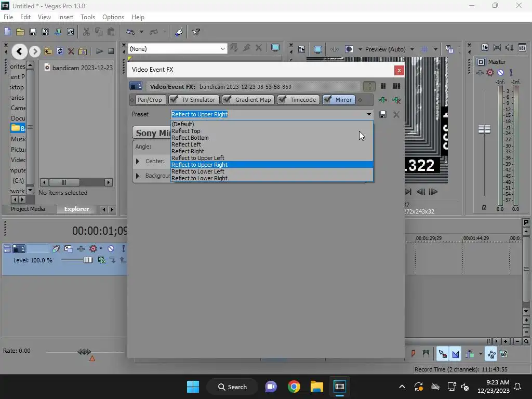
Task: Click the Rate scrub control
Action: coord(84,352)
